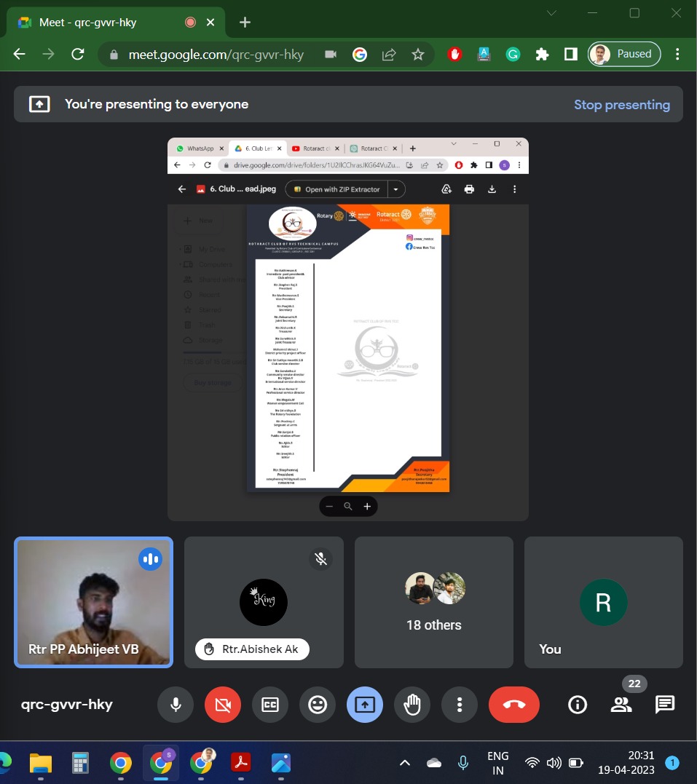Open Chrome extensions puzzle icon
Image resolution: width=697 pixels, height=784 pixels.
[x=542, y=55]
